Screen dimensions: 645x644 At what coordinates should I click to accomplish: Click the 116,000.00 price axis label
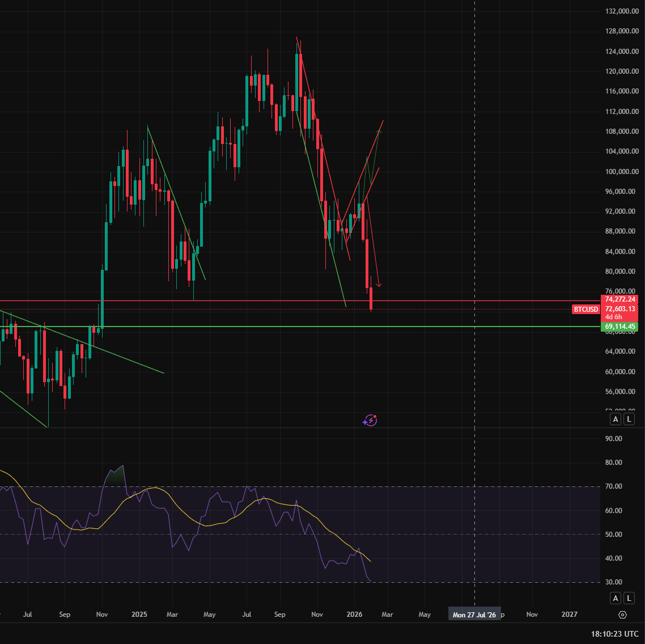(x=622, y=91)
